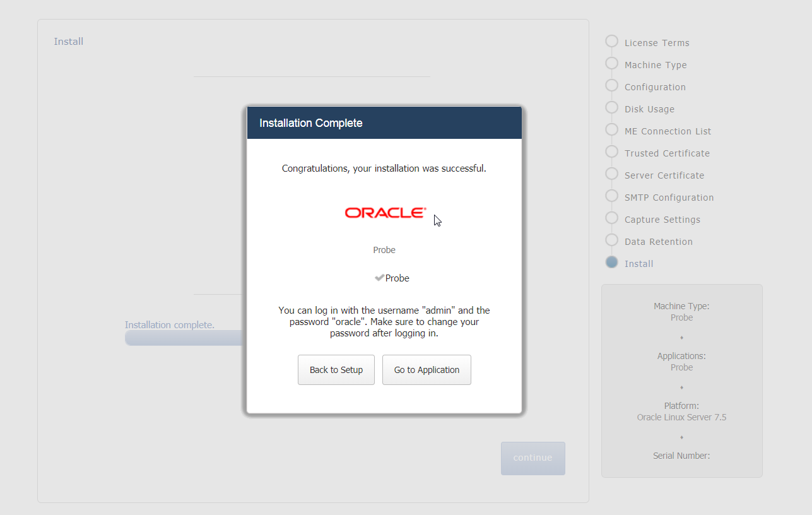
Task: Click the Install step label in sidebar
Action: point(638,264)
